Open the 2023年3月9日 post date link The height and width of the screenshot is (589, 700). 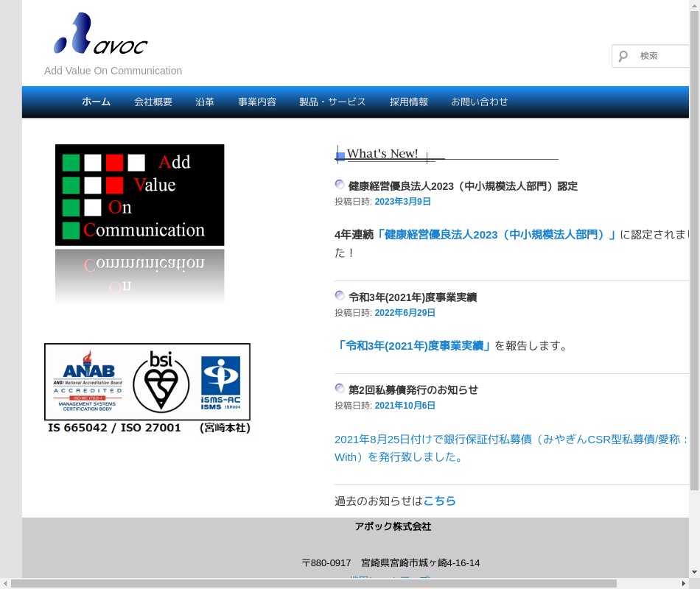pos(402,202)
